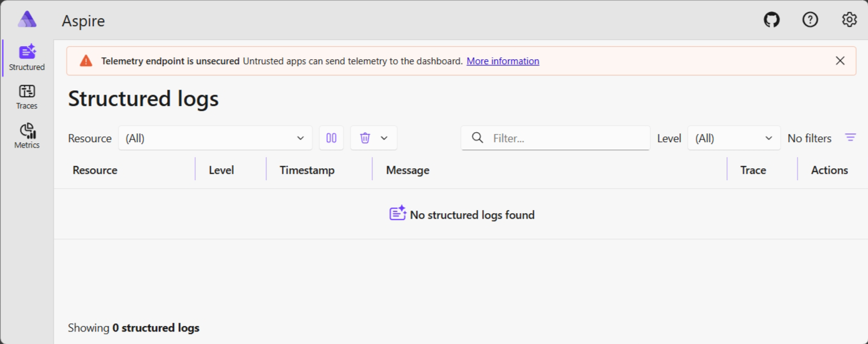
Task: Click the trash can remove logs icon
Action: (x=365, y=138)
